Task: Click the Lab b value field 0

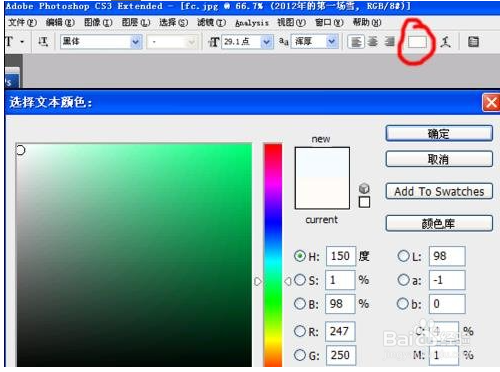Action: [x=447, y=304]
